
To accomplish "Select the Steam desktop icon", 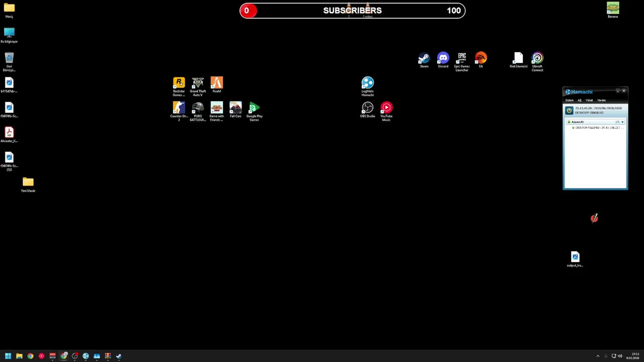I will point(424,60).
